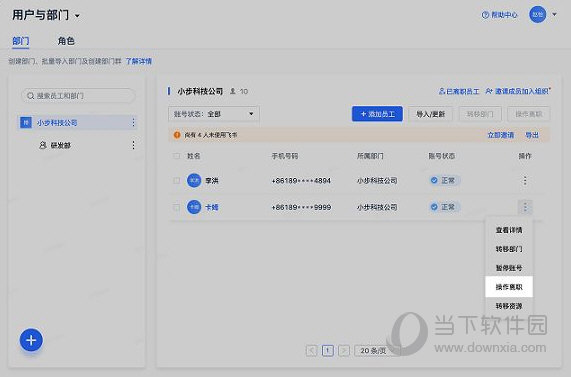
Task: Click the 姓名 column header
Action: tap(193, 156)
